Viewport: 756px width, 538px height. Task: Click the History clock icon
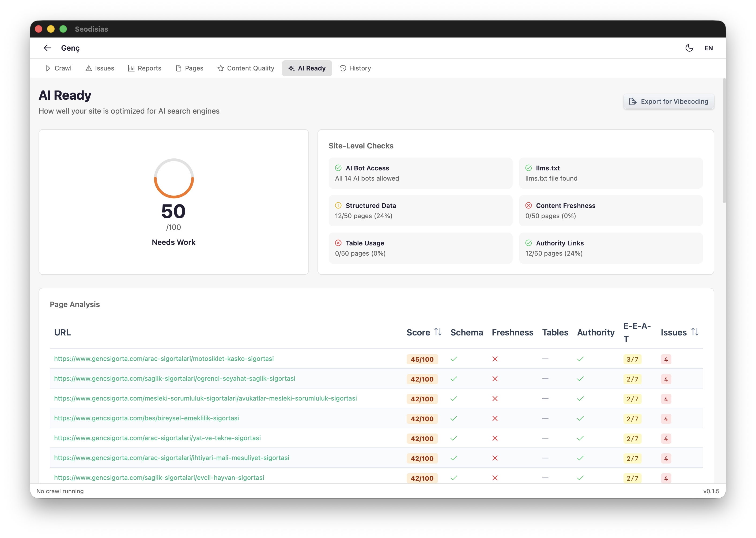pos(342,68)
